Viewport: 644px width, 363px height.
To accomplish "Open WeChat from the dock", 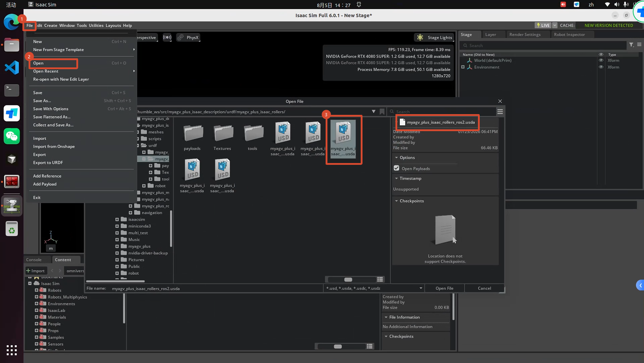I will (12, 136).
